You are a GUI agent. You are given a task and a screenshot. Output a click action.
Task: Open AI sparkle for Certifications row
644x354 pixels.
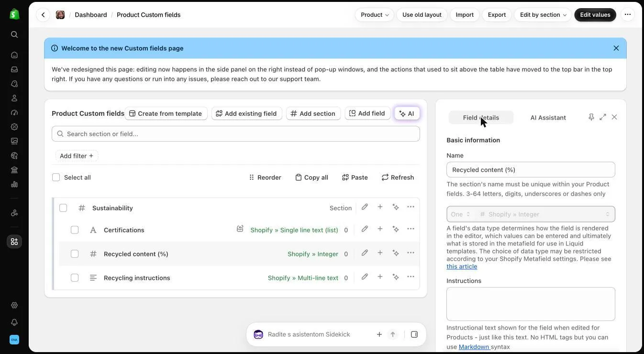[396, 229]
